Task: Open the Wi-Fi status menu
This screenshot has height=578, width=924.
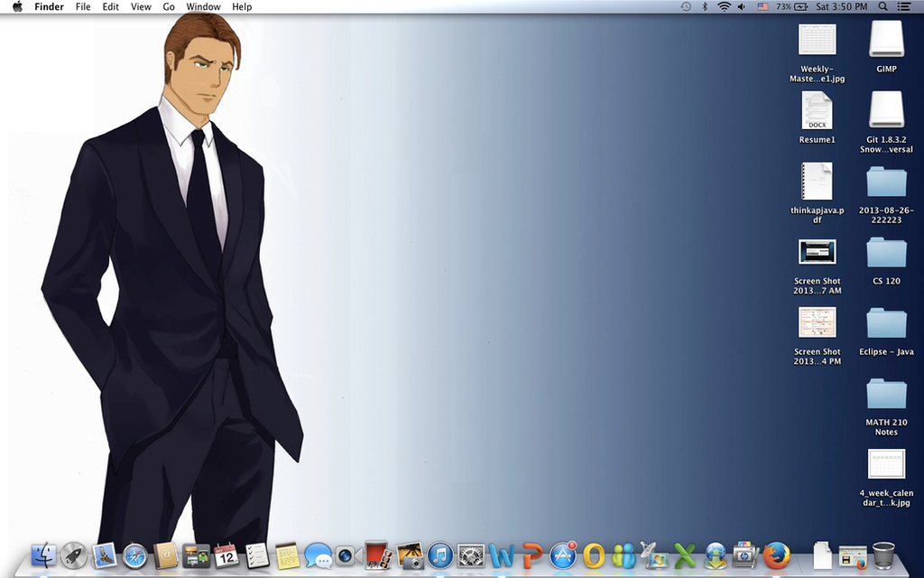Action: pyautogui.click(x=724, y=6)
